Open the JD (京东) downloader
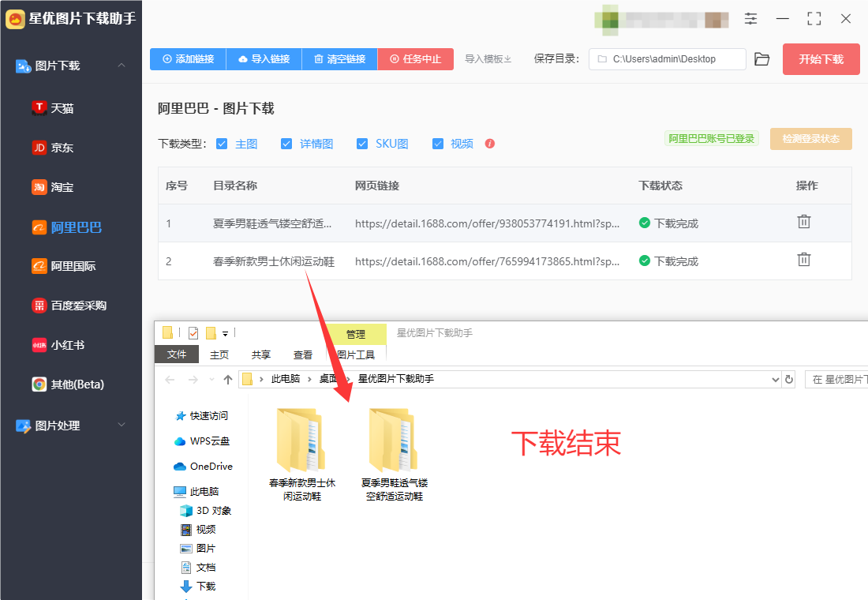 [53, 148]
